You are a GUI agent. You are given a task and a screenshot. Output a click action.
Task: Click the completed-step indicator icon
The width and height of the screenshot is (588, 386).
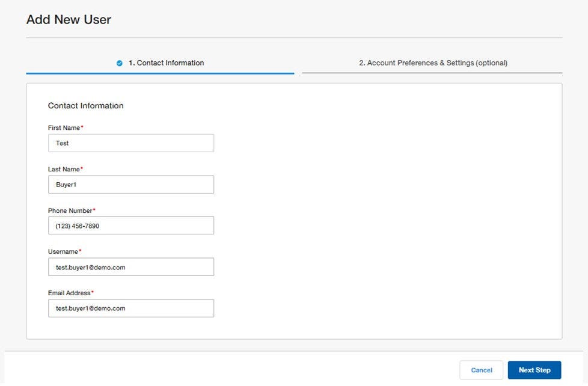tap(118, 63)
